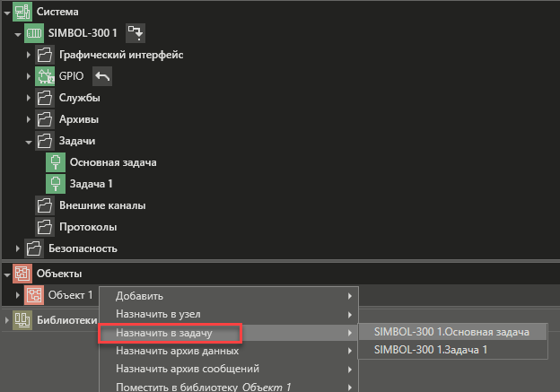The image size is (560, 392).
Task: Expand the Архивы node
Action: [x=29, y=119]
